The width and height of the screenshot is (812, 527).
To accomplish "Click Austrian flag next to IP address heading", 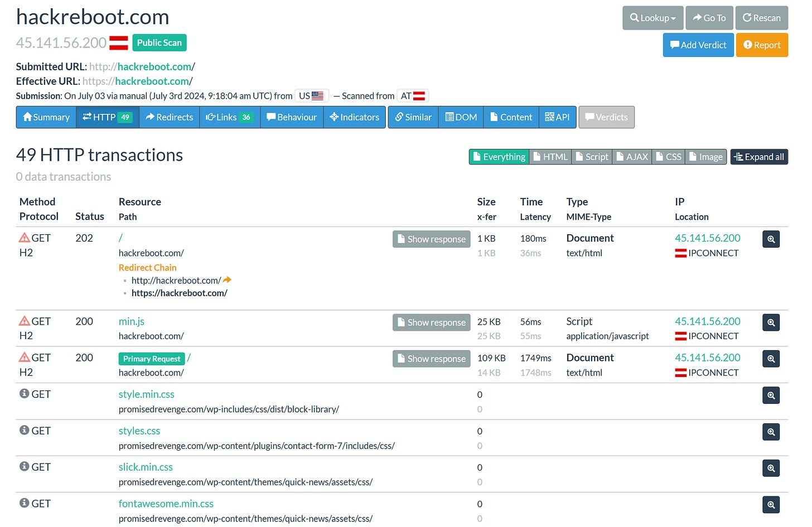I will click(x=119, y=43).
